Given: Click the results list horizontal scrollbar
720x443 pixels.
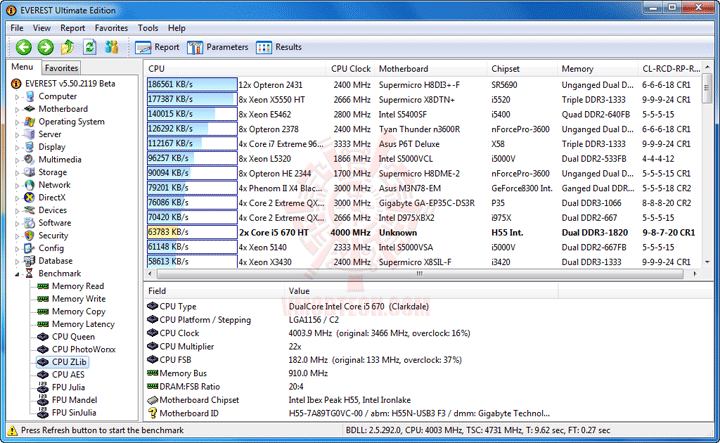Looking at the screenshot, I should (420, 274).
